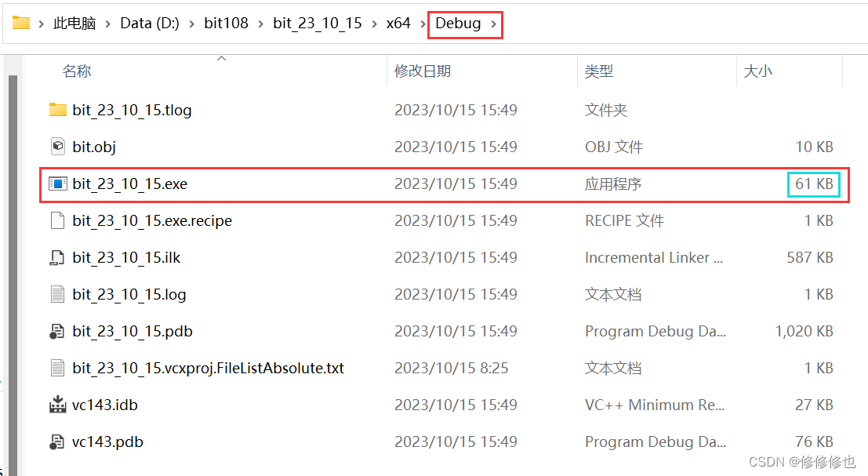Expand chevron after bit_23_10_15 breadcrumb

[374, 24]
